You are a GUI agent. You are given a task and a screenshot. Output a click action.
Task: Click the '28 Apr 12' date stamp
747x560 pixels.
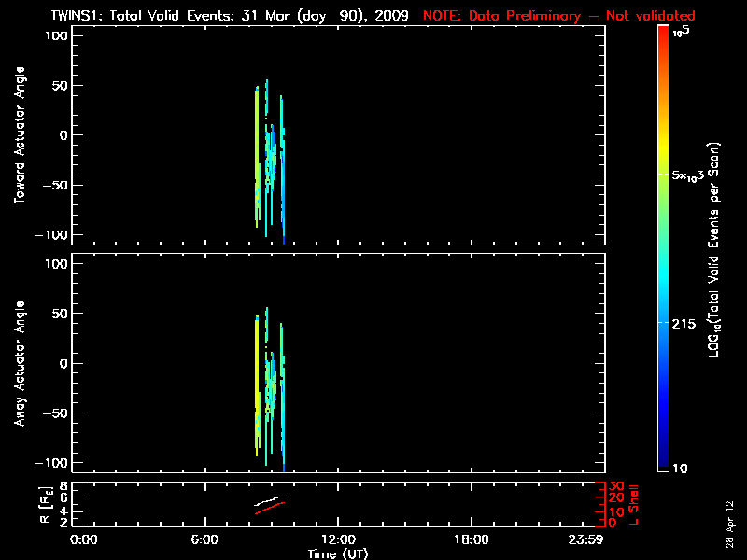(729, 513)
